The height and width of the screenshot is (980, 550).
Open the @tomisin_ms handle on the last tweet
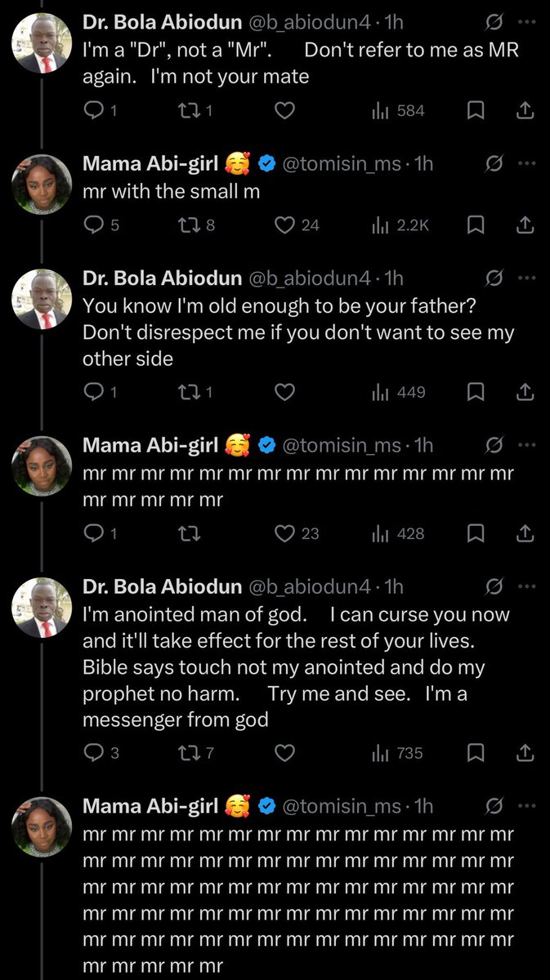[x=341, y=806]
